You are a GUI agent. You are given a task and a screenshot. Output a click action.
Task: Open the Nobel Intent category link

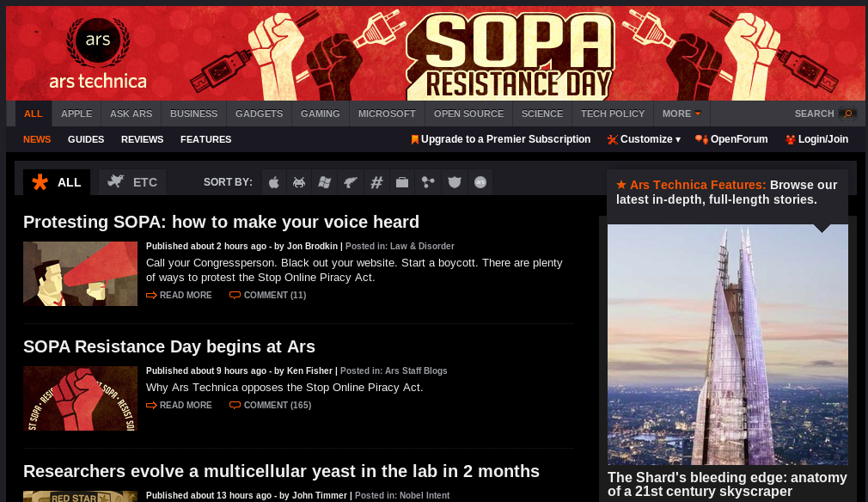coord(425,495)
